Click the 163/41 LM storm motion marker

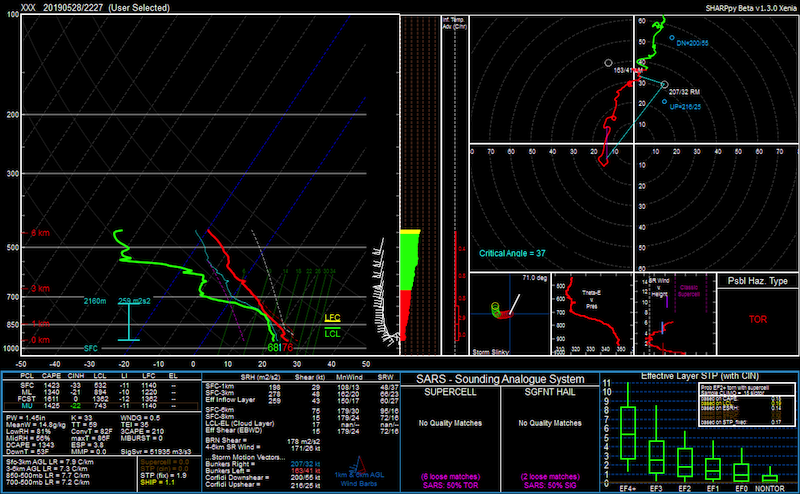(608, 63)
